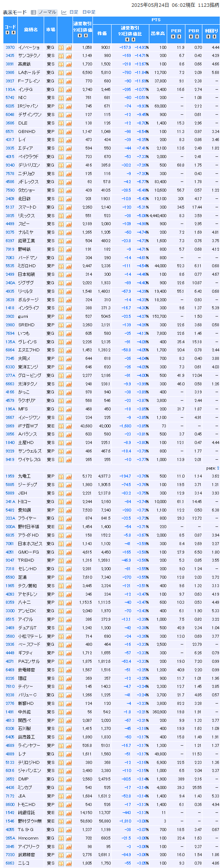Open stock code 192A link

10,89
